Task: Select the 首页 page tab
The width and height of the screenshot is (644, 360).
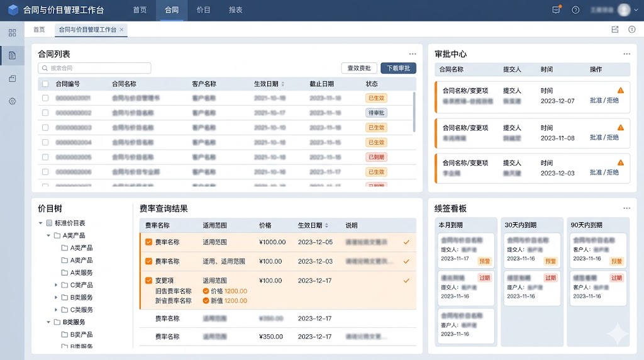Action: pyautogui.click(x=39, y=30)
